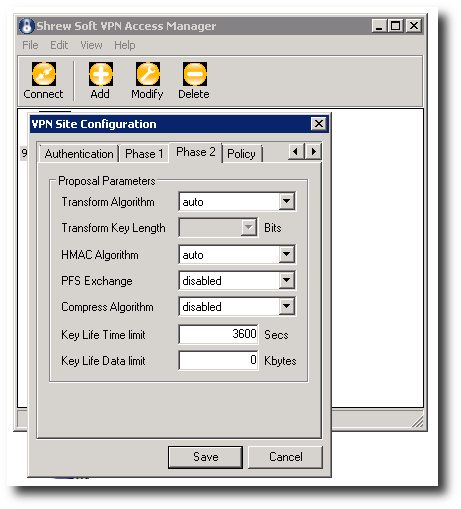The height and width of the screenshot is (509, 461).
Task: Click the Cancel button
Action: tap(286, 457)
